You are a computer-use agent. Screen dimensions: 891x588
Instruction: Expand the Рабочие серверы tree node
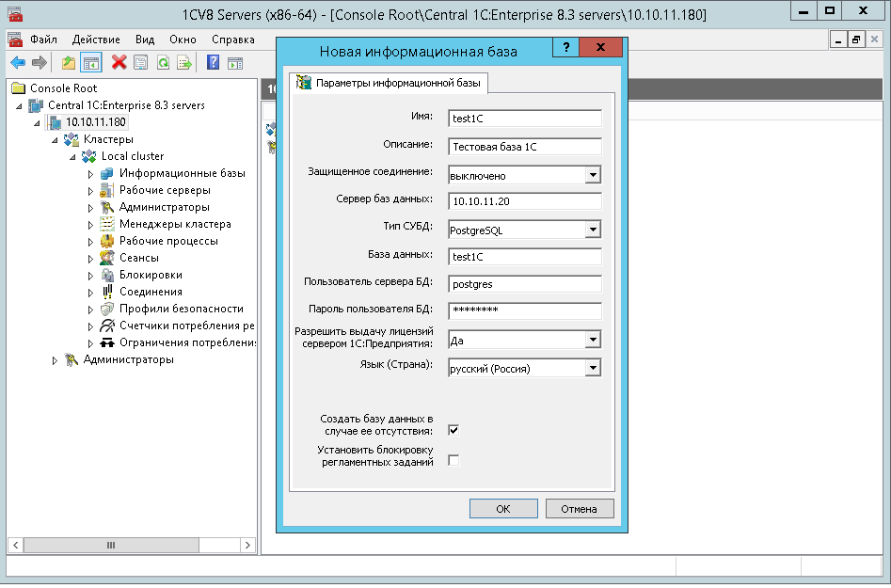(x=90, y=190)
